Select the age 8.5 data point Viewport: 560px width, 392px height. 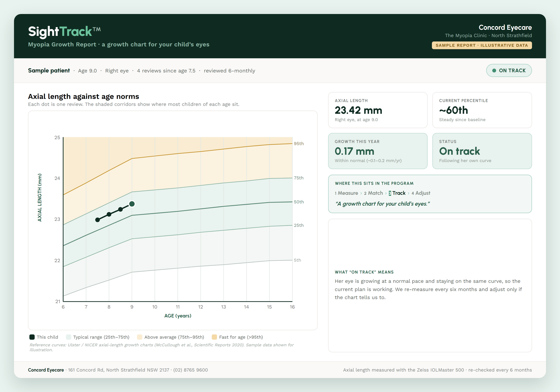(121, 209)
